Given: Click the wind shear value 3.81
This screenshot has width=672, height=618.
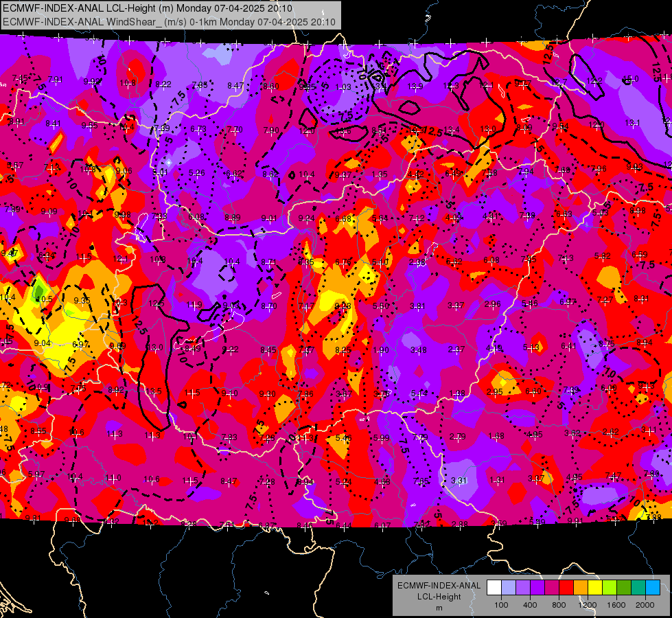Looking at the screenshot, I should click(417, 306).
